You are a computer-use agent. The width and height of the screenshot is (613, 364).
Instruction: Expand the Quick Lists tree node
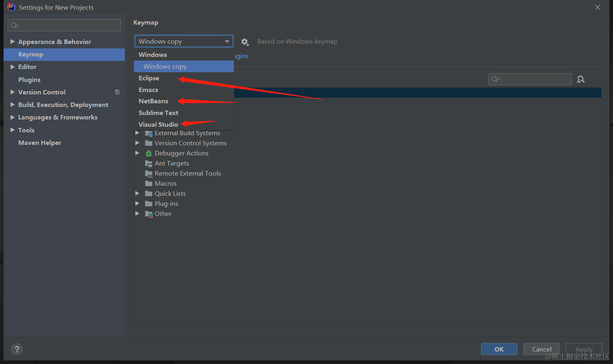[137, 193]
